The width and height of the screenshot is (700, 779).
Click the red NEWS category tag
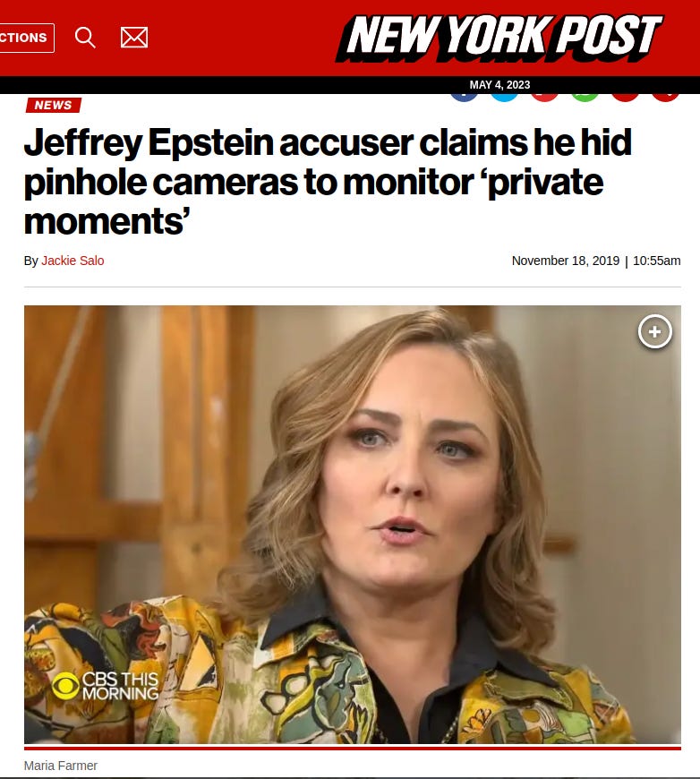(53, 105)
